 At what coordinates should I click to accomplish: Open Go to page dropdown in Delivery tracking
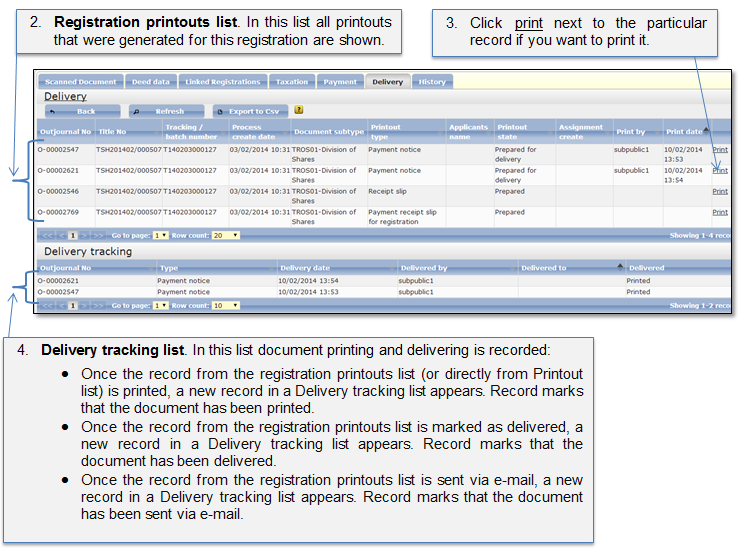click(161, 305)
